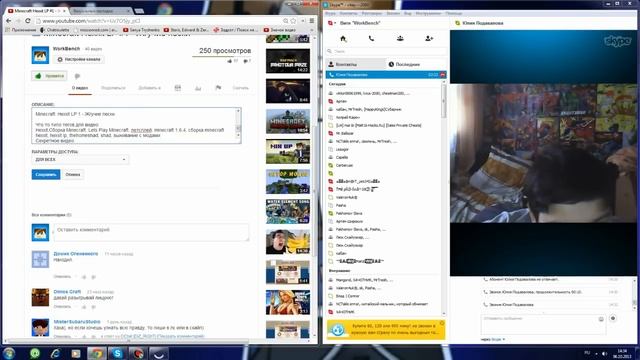640x360 pixels.
Task: Like the video with the Нравится button
Action: pyautogui.click(x=50, y=76)
